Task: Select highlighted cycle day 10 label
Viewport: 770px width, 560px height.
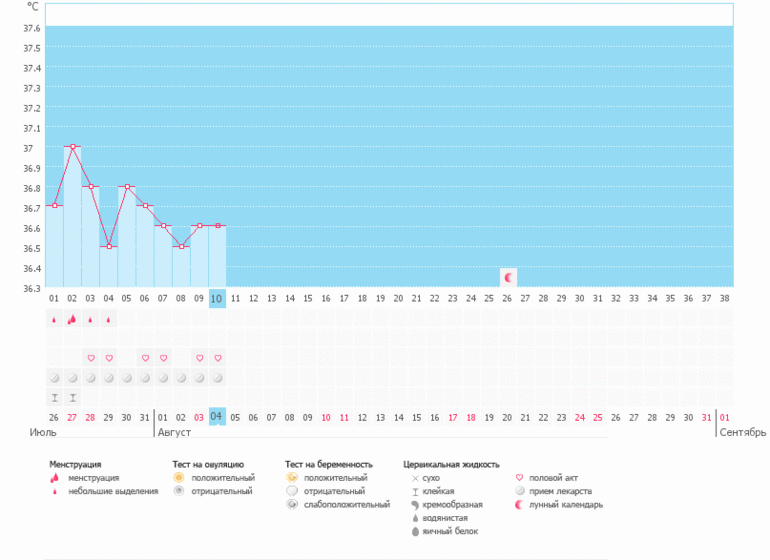Action: [x=217, y=298]
